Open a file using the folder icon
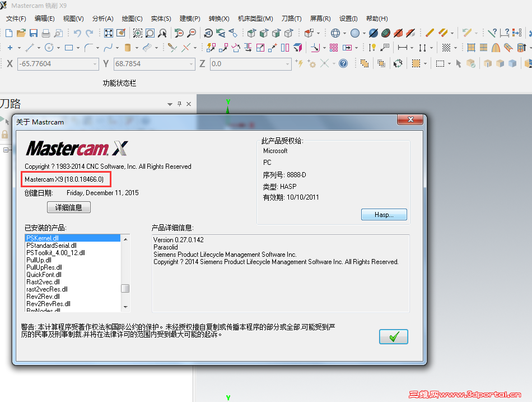Viewport: 532px width, 402px height. pos(21,33)
